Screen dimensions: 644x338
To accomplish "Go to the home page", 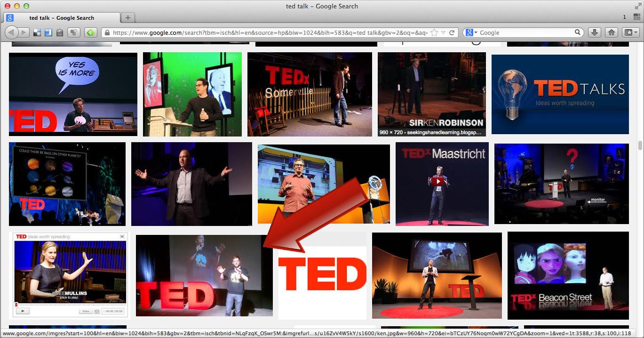I will click(x=611, y=32).
